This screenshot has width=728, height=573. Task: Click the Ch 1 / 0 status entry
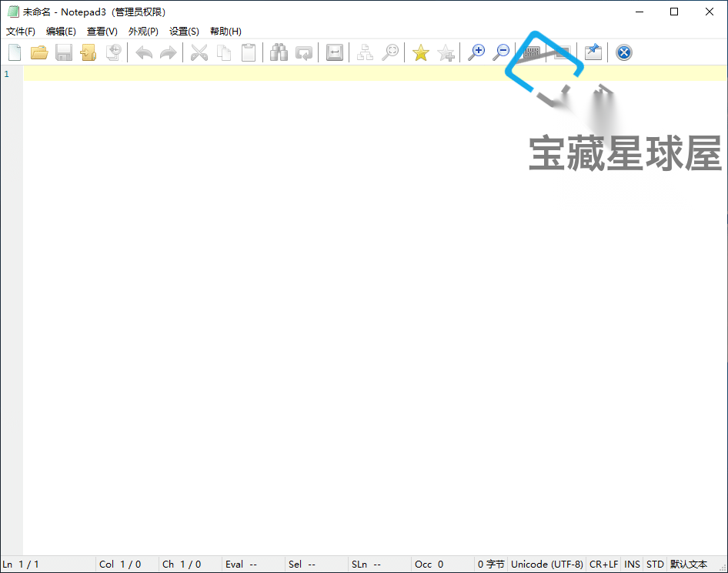click(182, 565)
